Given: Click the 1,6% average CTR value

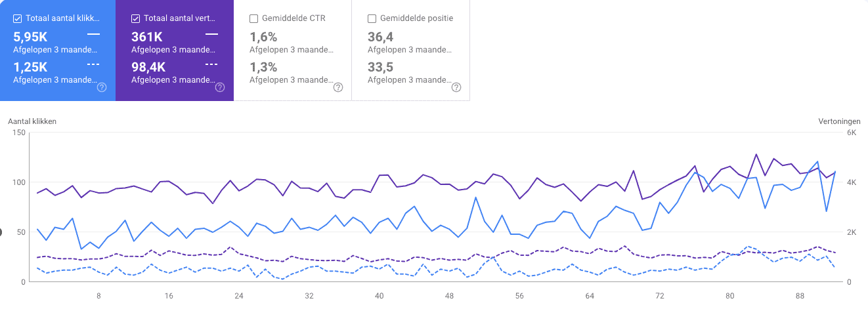Looking at the screenshot, I should click(x=263, y=37).
